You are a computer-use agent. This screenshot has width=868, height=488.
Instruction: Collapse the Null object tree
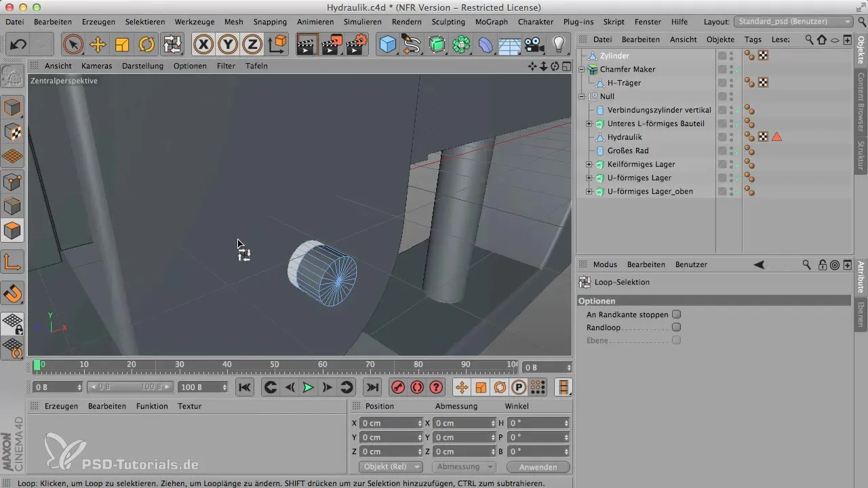click(x=581, y=96)
